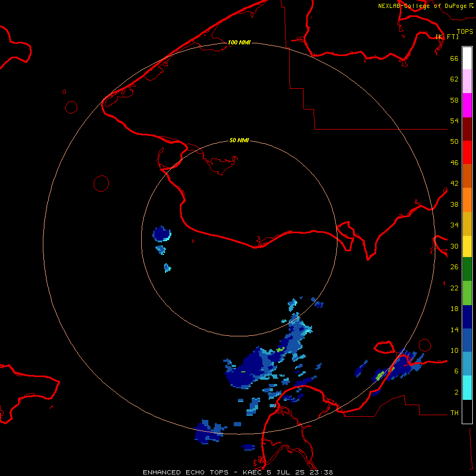
Task: Click the "100 NMI" range ring label
Action: pyautogui.click(x=239, y=42)
